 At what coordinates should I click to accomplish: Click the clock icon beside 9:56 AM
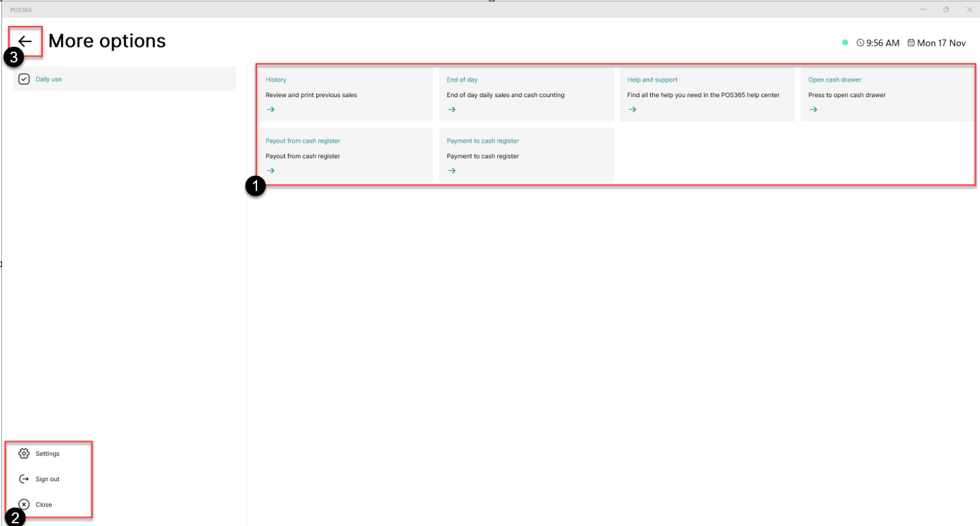pos(860,43)
